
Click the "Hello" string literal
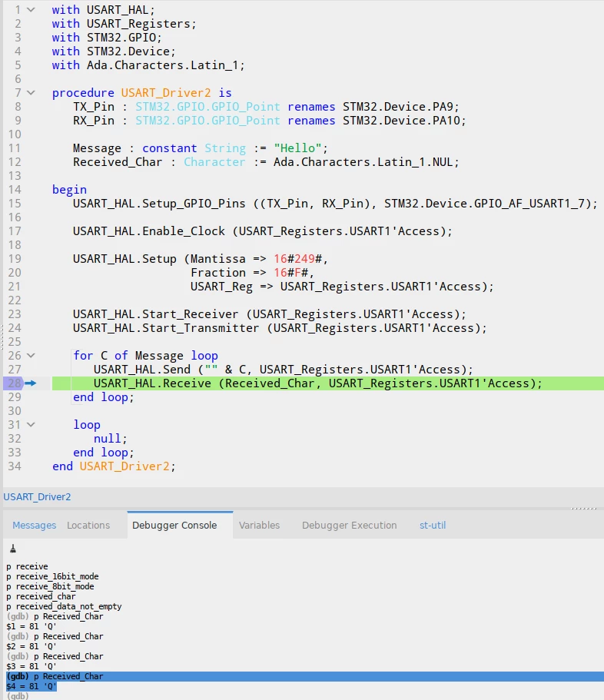[297, 148]
